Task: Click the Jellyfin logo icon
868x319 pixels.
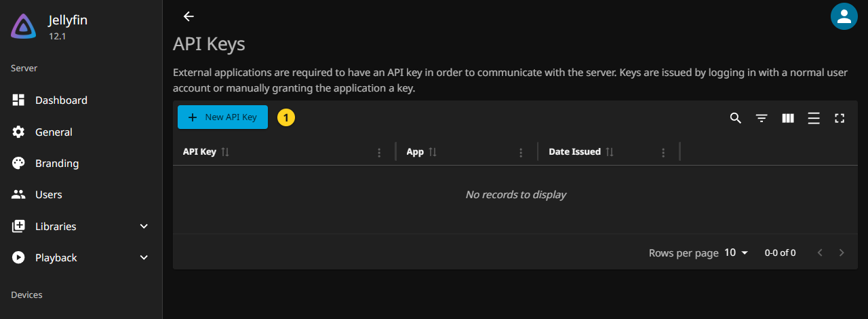Action: point(24,26)
